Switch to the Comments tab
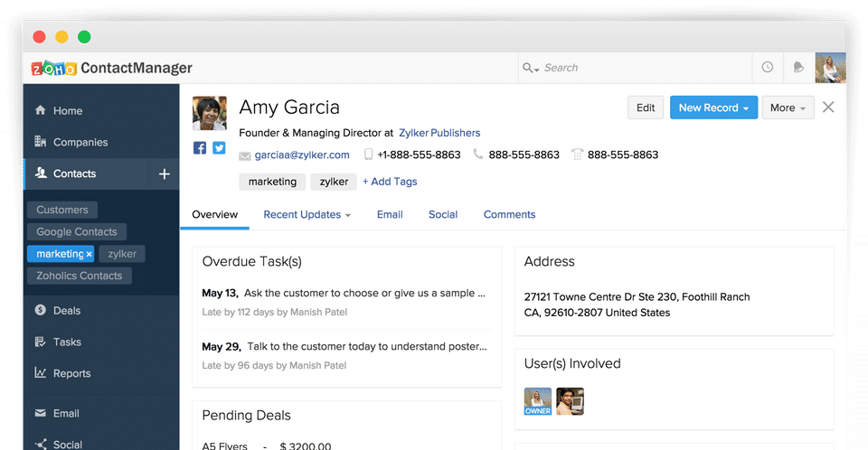The height and width of the screenshot is (450, 868). pyautogui.click(x=509, y=214)
